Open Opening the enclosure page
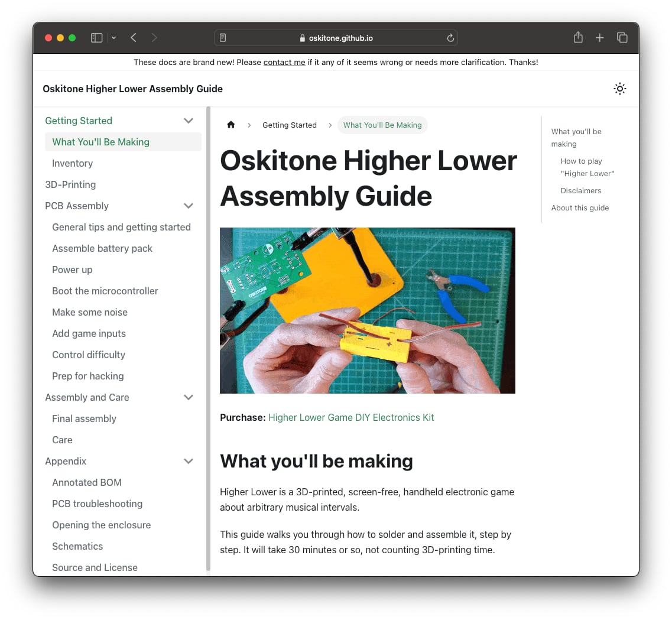This screenshot has height=620, width=672. (x=102, y=525)
